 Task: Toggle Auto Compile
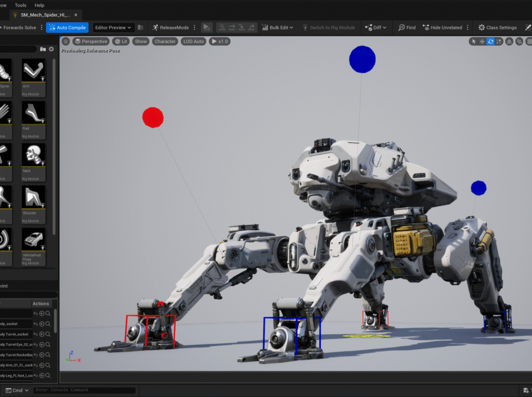(67, 28)
